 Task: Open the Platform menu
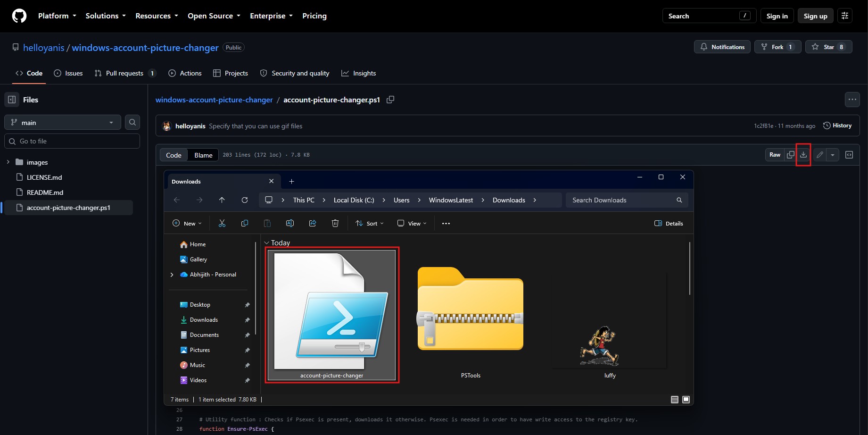[x=57, y=16]
